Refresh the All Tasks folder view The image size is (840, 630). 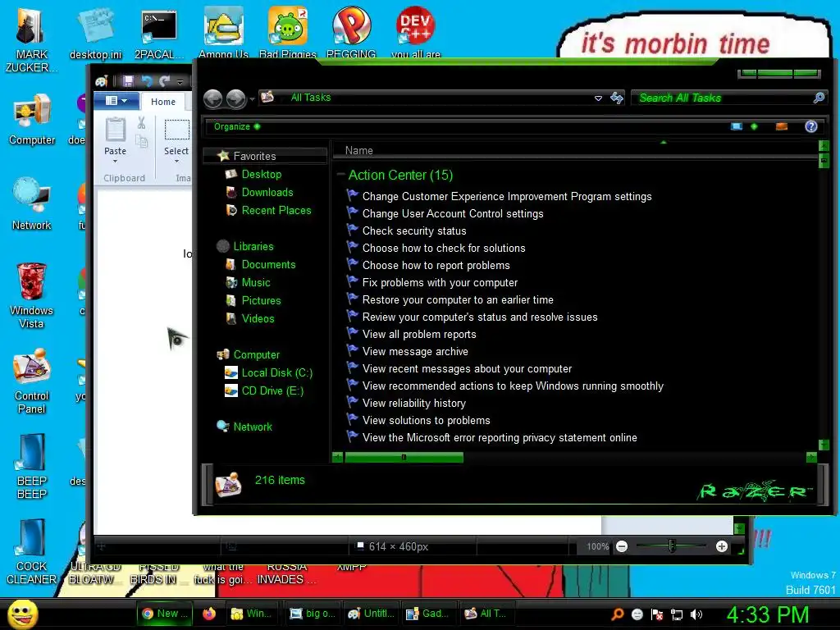coord(617,98)
